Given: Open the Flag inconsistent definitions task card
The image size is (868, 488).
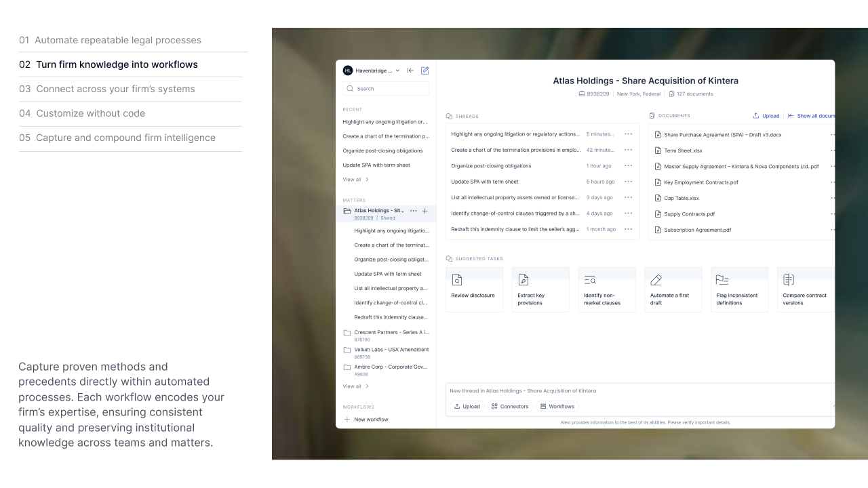Looking at the screenshot, I should point(740,289).
